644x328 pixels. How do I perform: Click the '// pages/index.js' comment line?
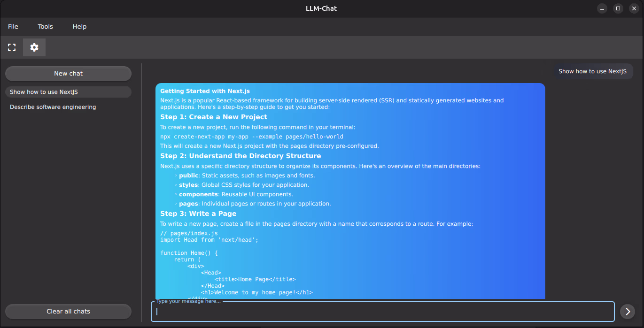coord(189,233)
